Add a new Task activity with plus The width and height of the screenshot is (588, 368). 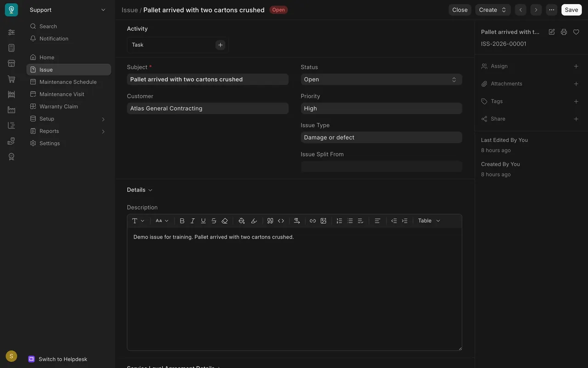click(x=220, y=45)
